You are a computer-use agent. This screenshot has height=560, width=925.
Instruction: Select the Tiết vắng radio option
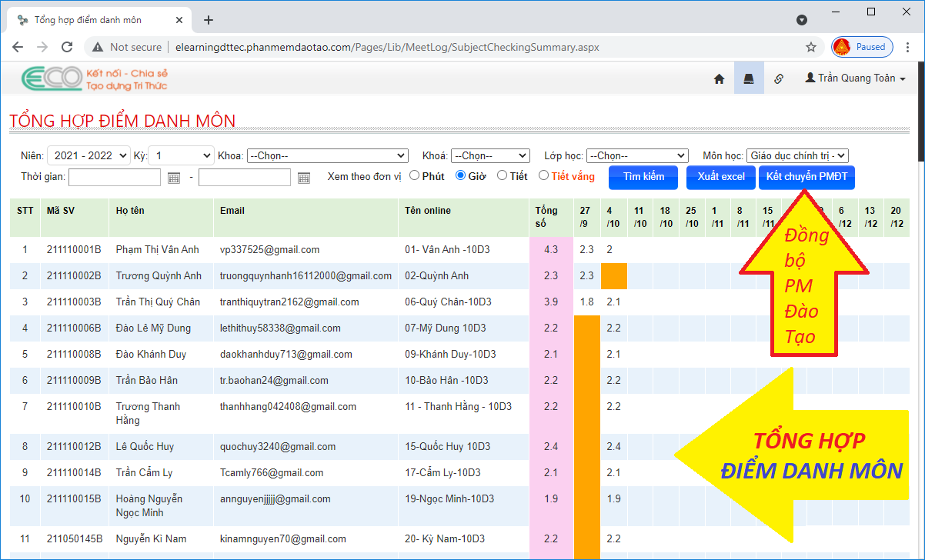(x=544, y=175)
